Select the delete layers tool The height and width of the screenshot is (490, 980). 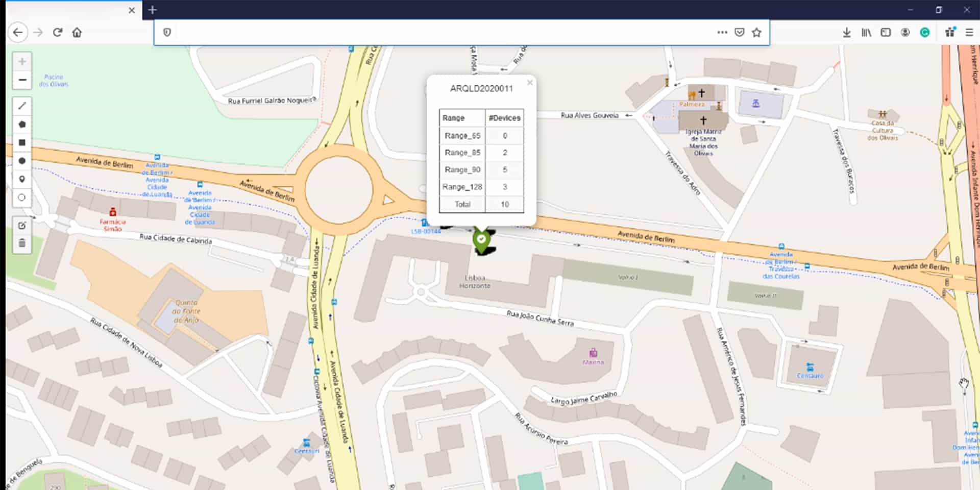[x=22, y=243]
